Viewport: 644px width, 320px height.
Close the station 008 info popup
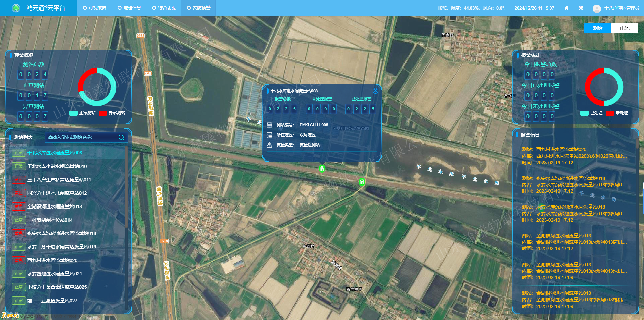point(375,91)
